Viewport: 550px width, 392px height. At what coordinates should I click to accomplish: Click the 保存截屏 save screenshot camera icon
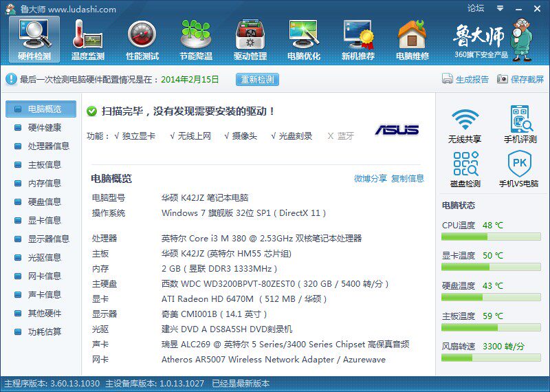coord(503,79)
